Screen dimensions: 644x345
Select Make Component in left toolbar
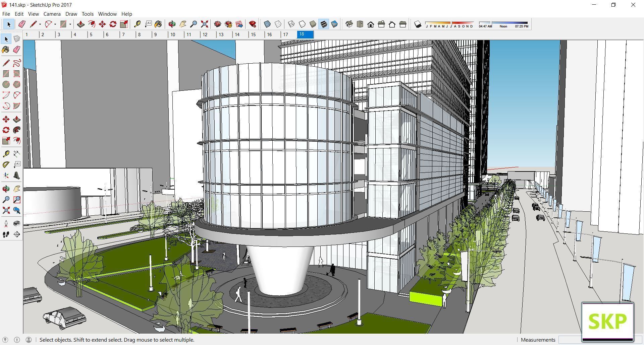pos(17,39)
